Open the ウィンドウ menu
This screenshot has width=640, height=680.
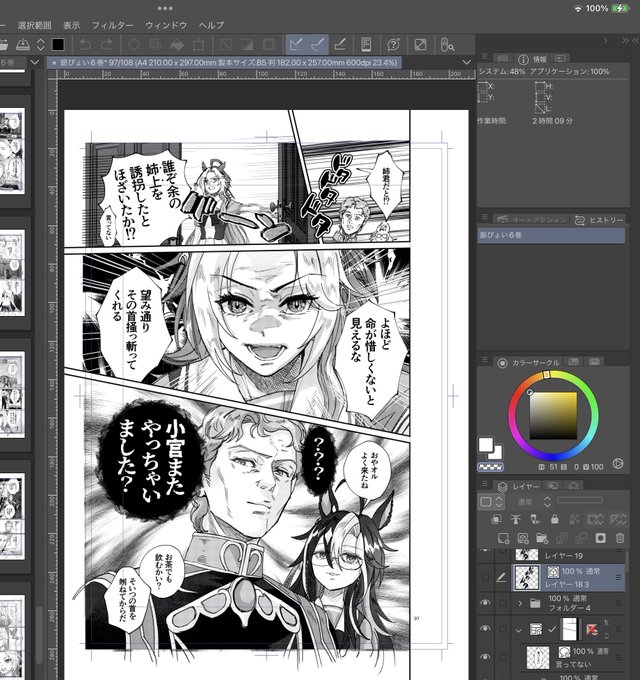[x=166, y=25]
